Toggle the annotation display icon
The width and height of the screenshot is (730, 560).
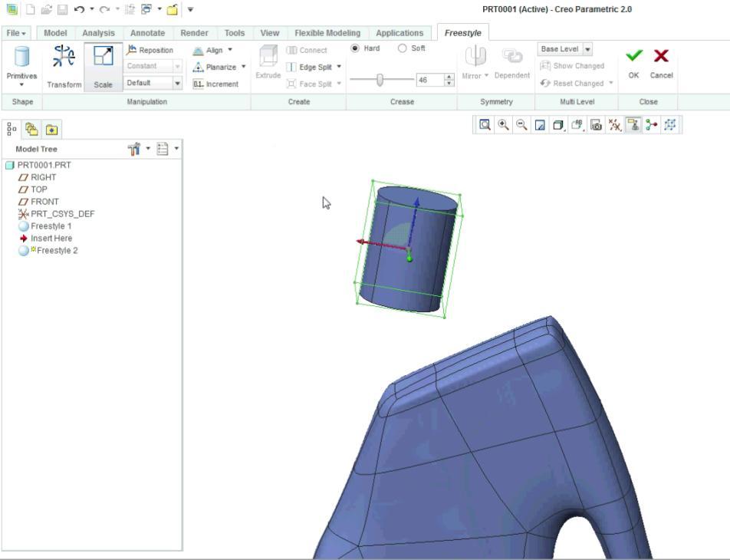click(633, 125)
